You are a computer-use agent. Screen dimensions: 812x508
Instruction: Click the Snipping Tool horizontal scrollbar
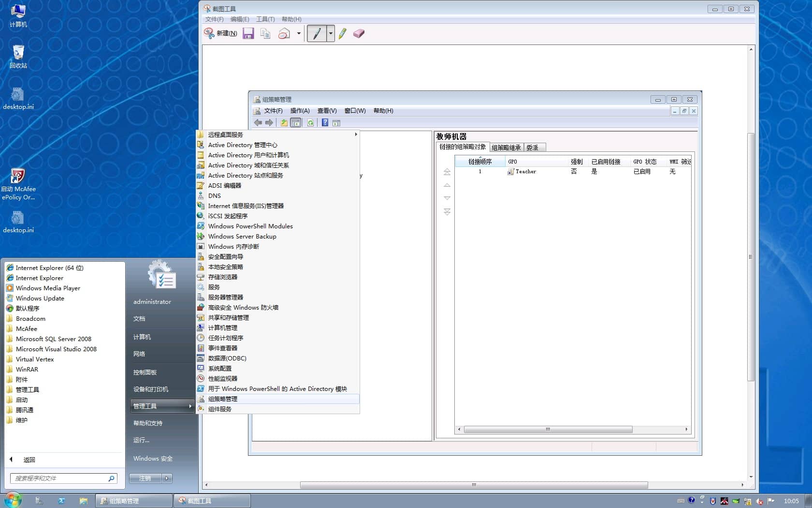point(474,485)
